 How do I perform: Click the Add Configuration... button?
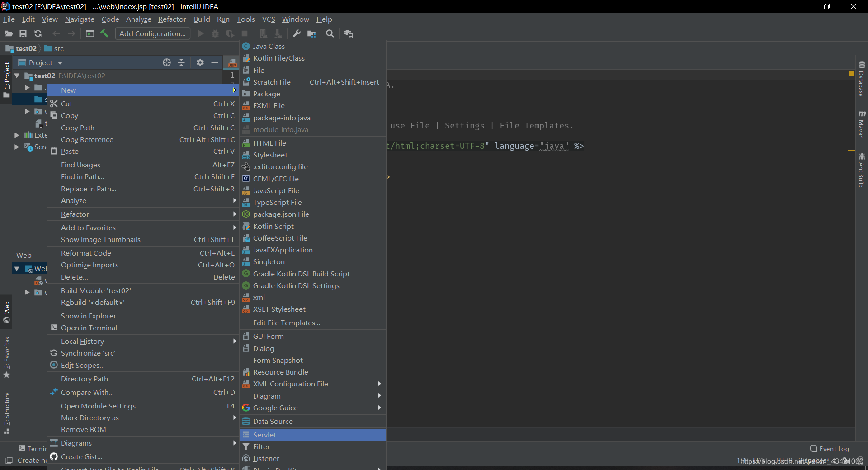click(153, 33)
